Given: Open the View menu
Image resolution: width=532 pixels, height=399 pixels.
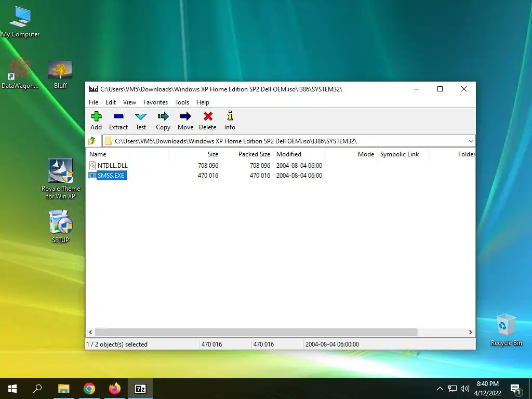Looking at the screenshot, I should (x=129, y=102).
